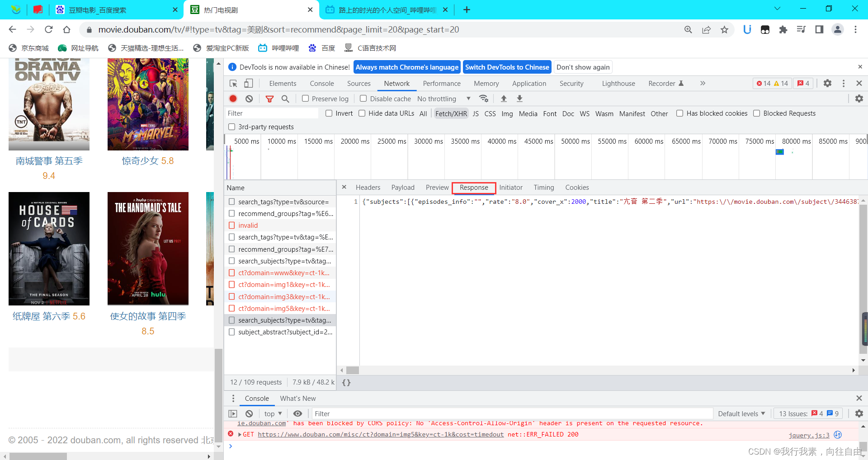Open 哔哩哔哩 bookmark
This screenshot has width=868, height=460.
278,48
